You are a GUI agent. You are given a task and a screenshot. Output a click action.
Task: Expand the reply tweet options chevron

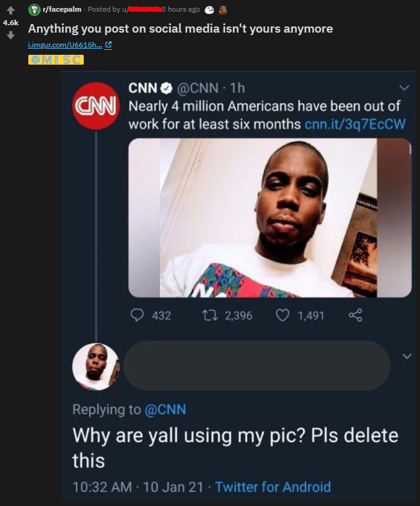click(405, 356)
